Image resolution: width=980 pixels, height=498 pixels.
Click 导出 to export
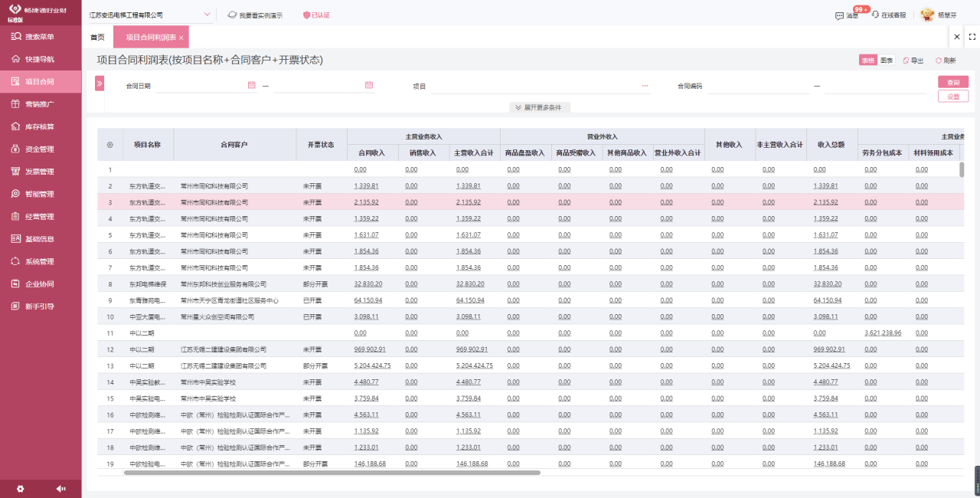pos(913,61)
